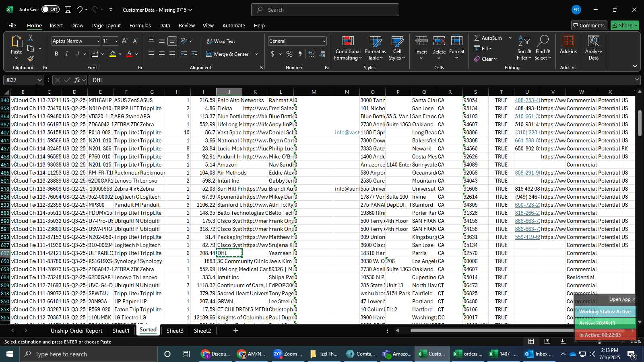Click Increase Font Size icon
The image size is (644, 362).
point(125,41)
